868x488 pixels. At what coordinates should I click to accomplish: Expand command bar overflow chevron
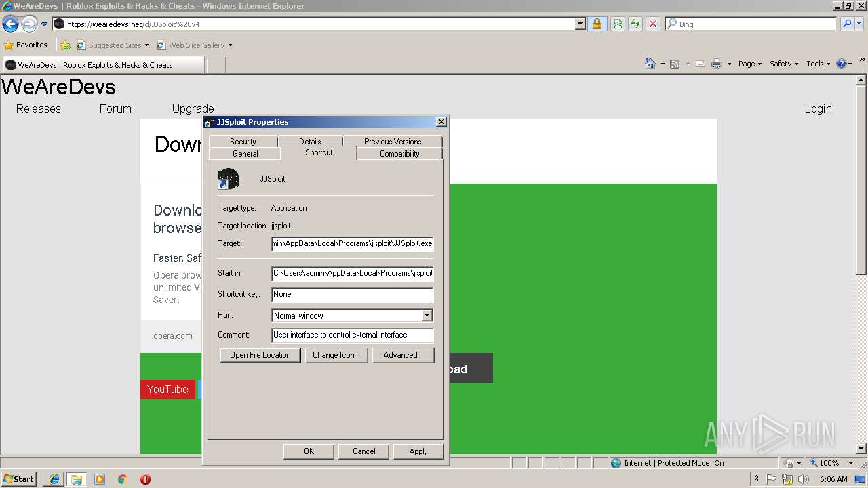862,60
